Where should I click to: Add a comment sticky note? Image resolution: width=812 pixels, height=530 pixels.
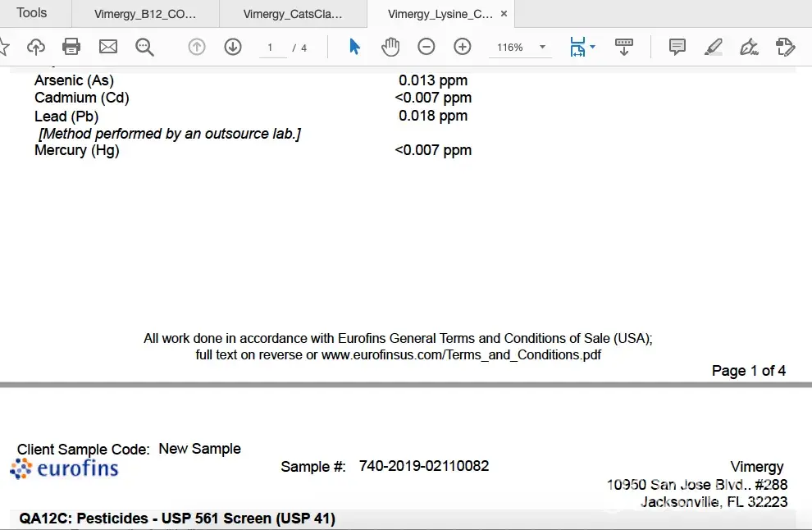coord(677,47)
